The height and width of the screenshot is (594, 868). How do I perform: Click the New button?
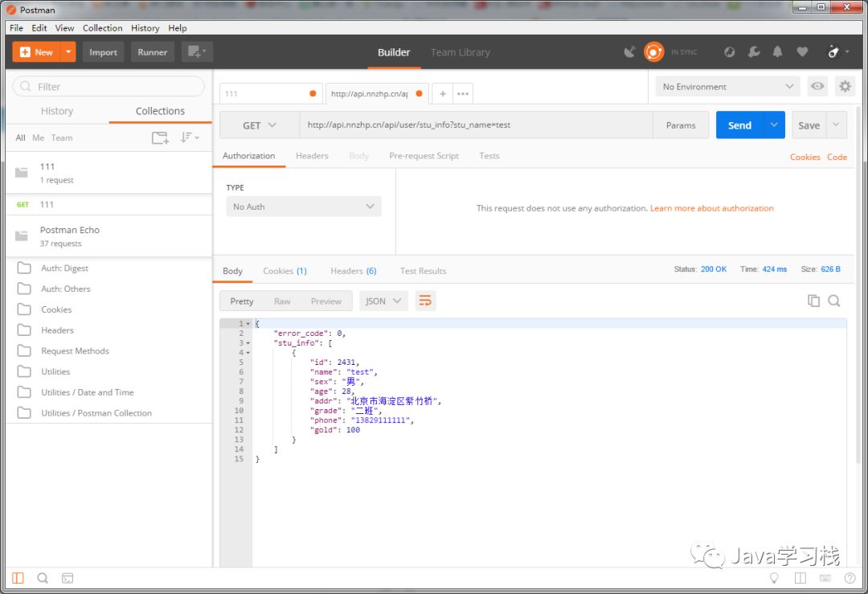36,52
